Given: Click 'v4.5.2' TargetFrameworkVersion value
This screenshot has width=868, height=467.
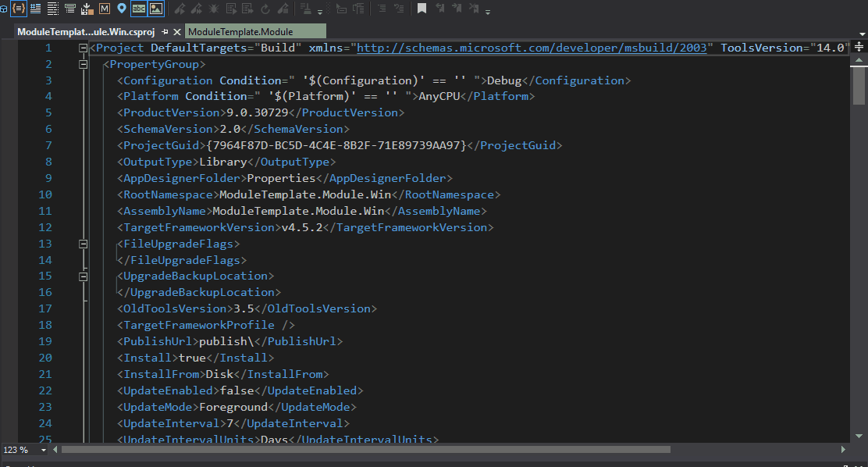Looking at the screenshot, I should pyautogui.click(x=302, y=228).
